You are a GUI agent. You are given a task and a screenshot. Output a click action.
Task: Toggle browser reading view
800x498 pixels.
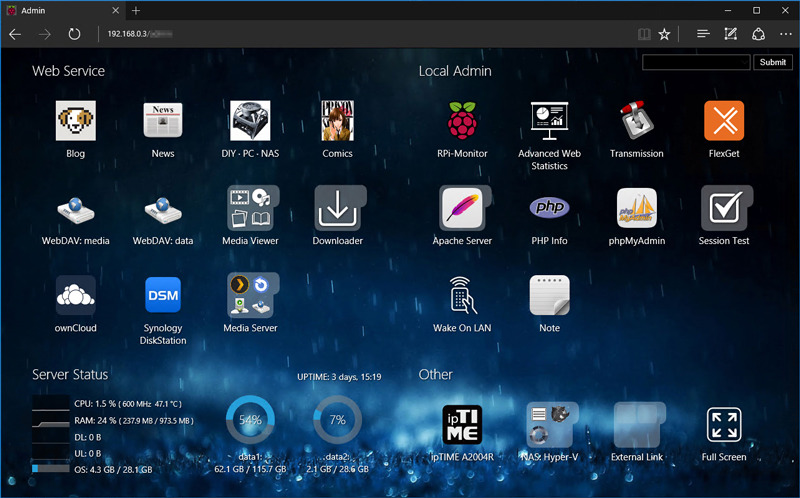(644, 34)
